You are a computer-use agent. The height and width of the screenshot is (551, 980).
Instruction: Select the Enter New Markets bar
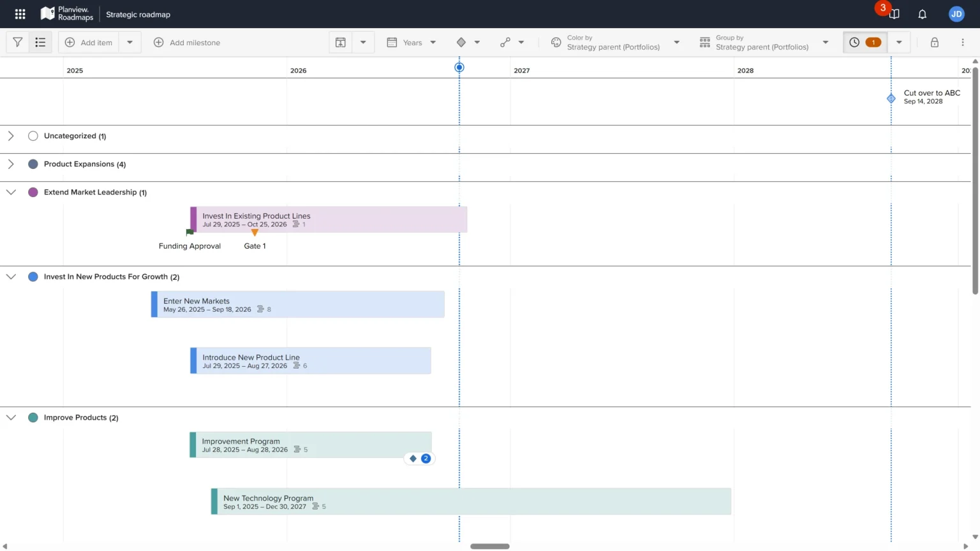click(x=298, y=304)
